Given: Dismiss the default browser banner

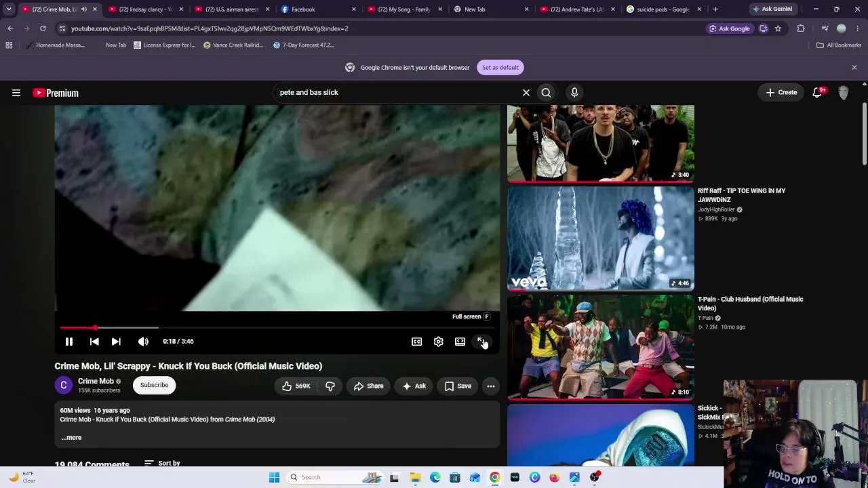Looking at the screenshot, I should tap(854, 67).
